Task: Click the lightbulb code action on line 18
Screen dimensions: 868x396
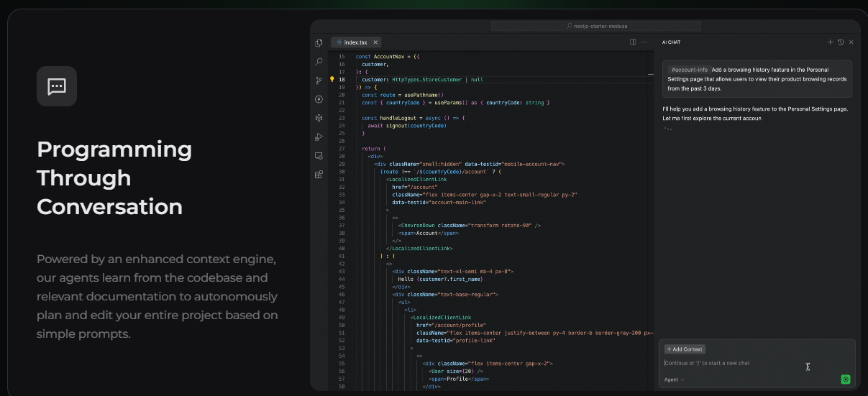Action: (332, 79)
